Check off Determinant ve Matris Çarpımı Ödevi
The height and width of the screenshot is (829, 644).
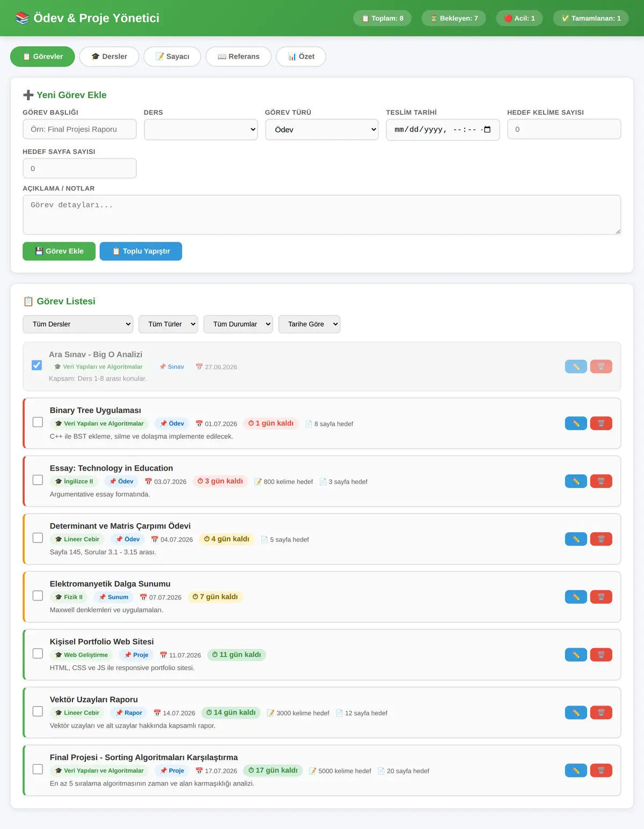coord(38,538)
